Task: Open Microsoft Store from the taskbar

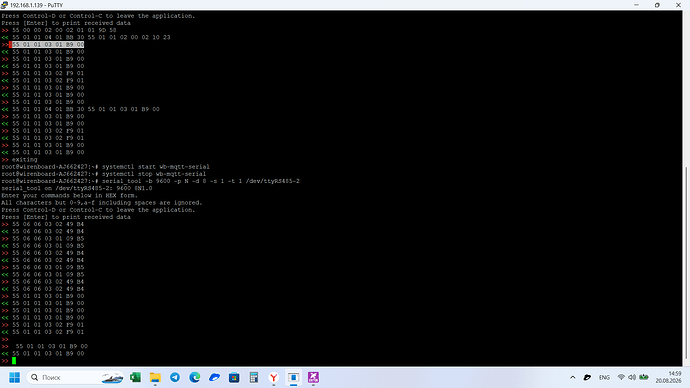Action: pyautogui.click(x=234, y=377)
